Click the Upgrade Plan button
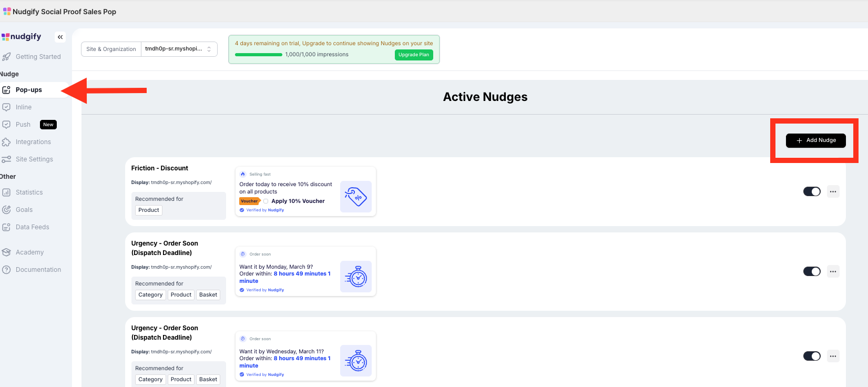Screen dimensions: 868x387 click(x=414, y=55)
